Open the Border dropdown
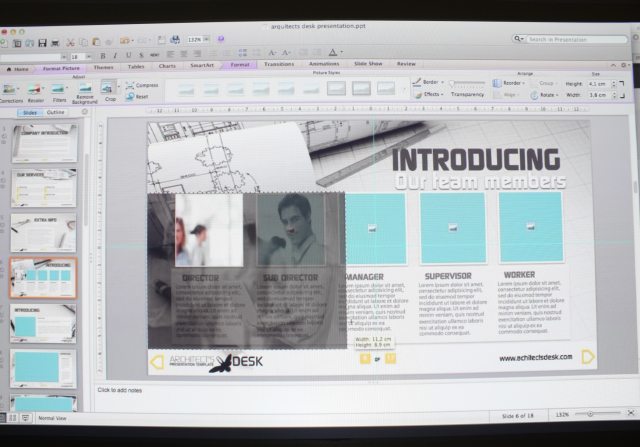The width and height of the screenshot is (640, 447). 442,82
